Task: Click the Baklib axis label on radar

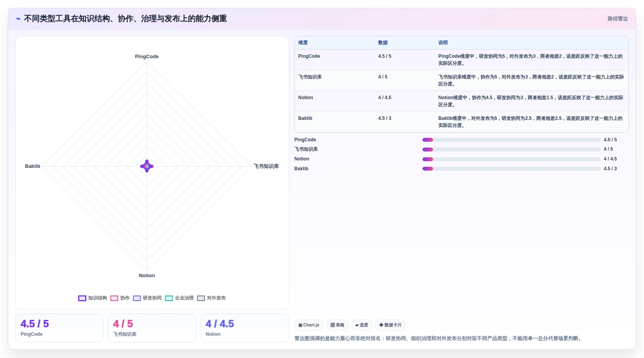Action: pos(32,166)
